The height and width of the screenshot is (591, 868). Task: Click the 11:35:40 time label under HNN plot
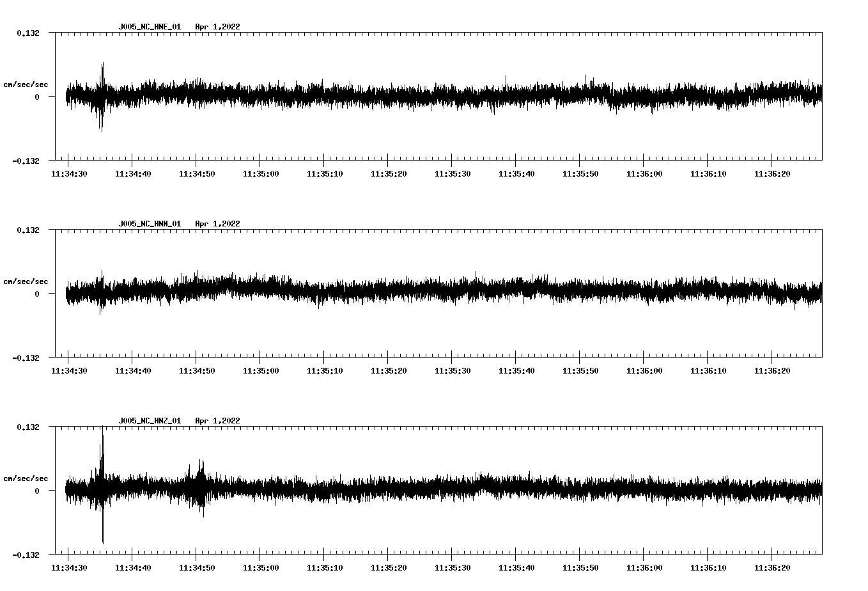(516, 371)
